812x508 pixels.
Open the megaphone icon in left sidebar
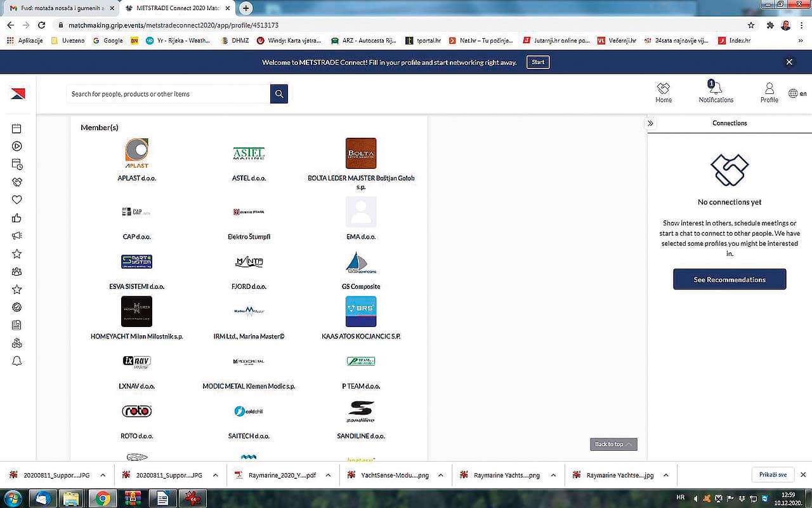coord(17,236)
